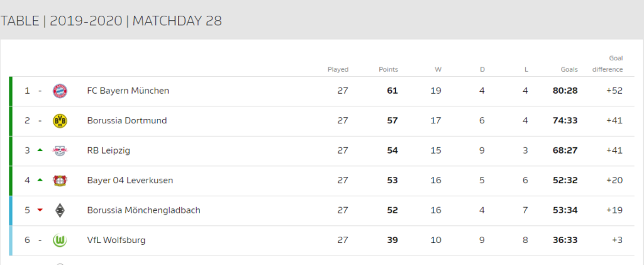
Task: Click the red down arrow beside Mönchengladbach
Action: click(x=40, y=210)
